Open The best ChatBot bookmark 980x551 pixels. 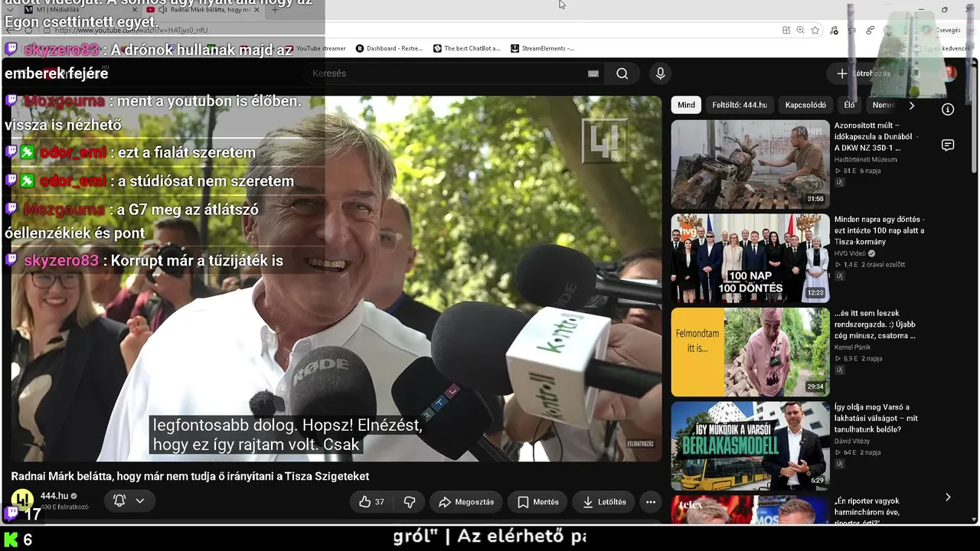point(466,48)
